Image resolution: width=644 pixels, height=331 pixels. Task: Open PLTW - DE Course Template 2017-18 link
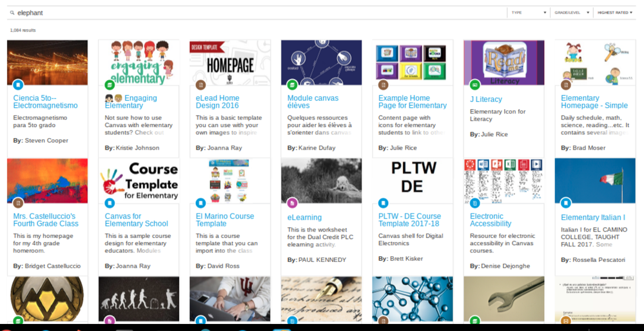(409, 220)
